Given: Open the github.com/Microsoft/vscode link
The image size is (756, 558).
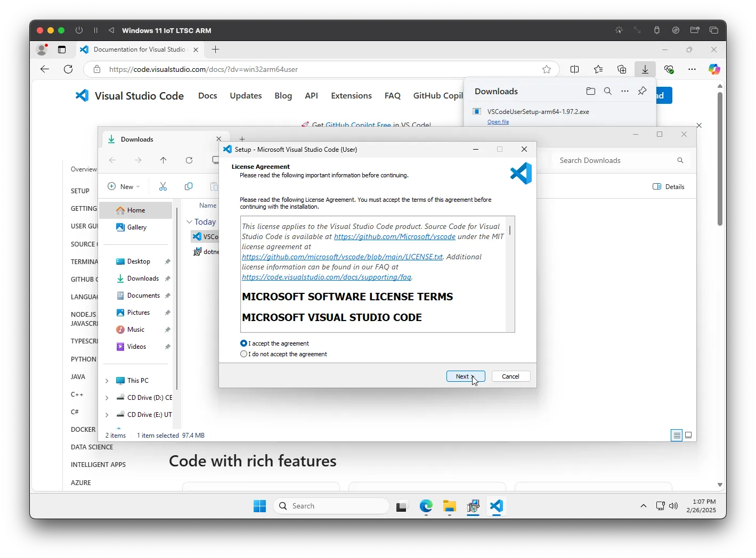Looking at the screenshot, I should pyautogui.click(x=394, y=236).
